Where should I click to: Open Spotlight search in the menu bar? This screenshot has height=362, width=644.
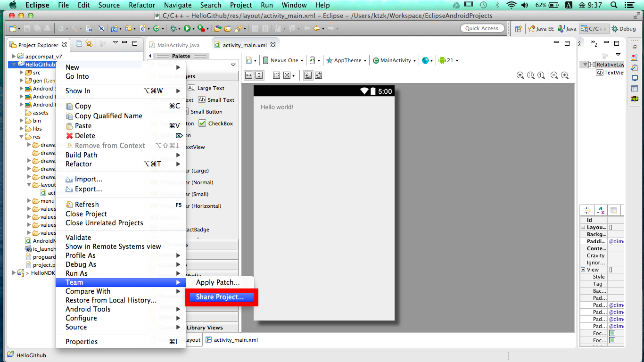coord(613,5)
